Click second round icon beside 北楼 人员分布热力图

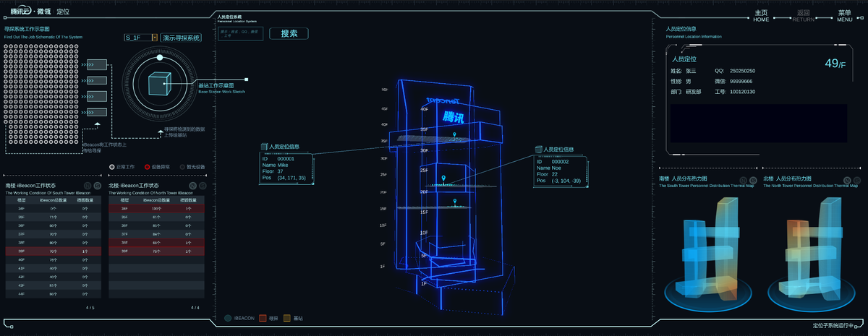856,179
